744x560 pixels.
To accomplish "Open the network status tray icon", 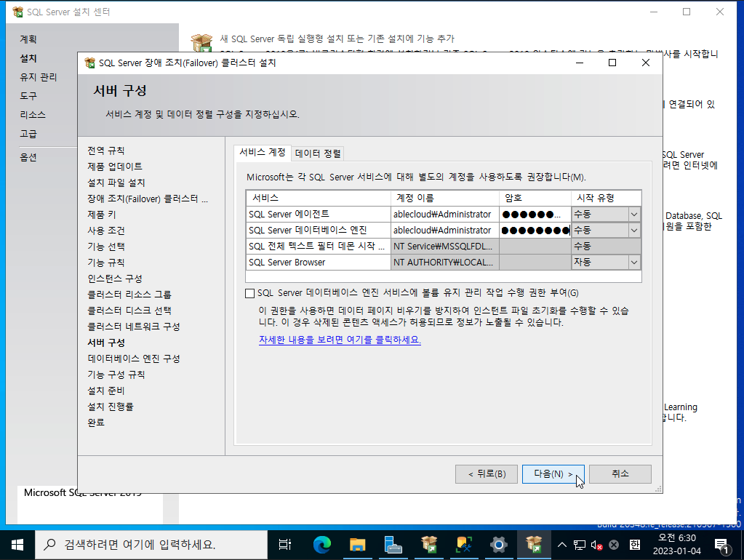I will tap(580, 545).
